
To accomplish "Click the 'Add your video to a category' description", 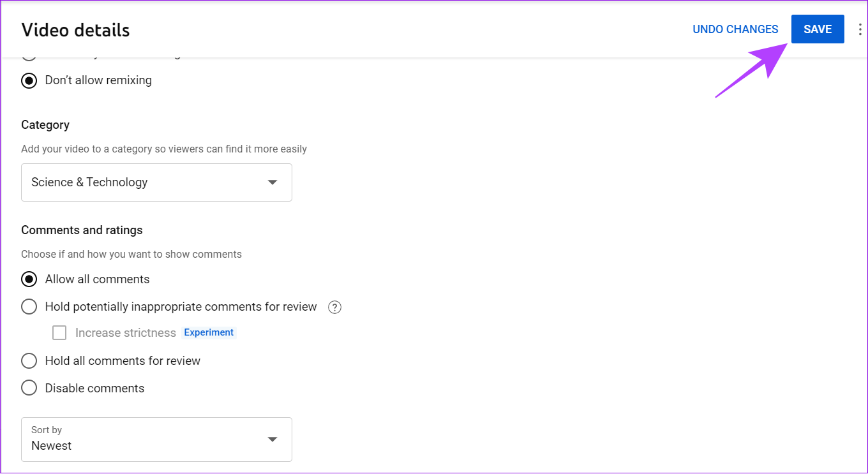I will point(164,149).
